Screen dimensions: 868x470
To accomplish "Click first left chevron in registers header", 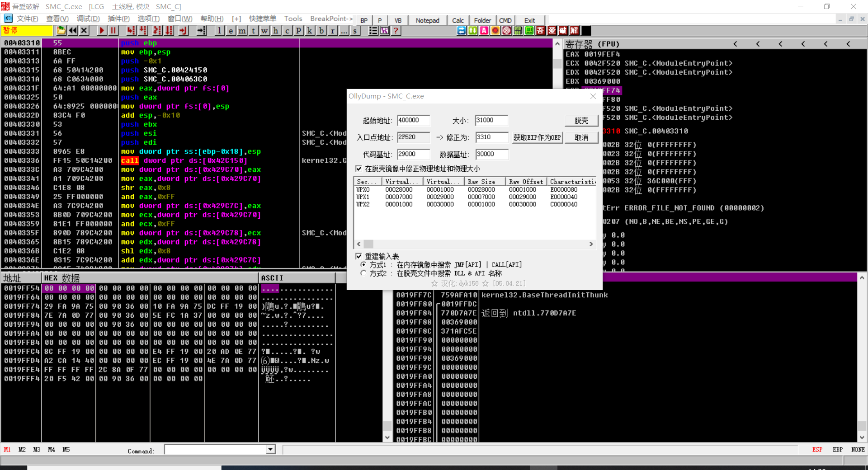I will click(x=735, y=44).
